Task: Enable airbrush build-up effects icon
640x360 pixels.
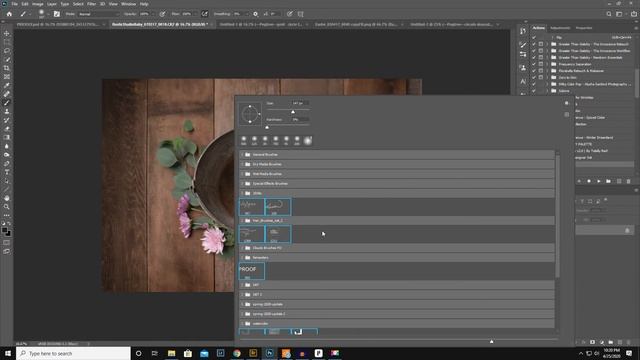Action: (204, 14)
